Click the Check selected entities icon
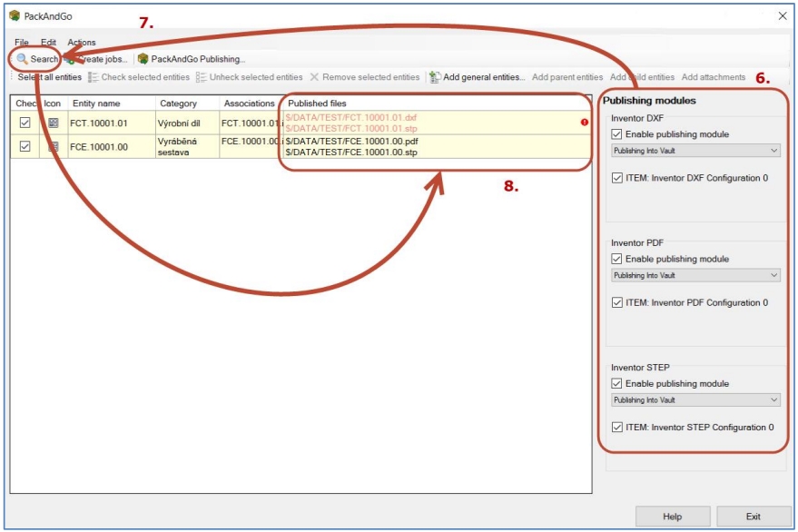Viewport: 798px width, 532px height. click(x=94, y=77)
